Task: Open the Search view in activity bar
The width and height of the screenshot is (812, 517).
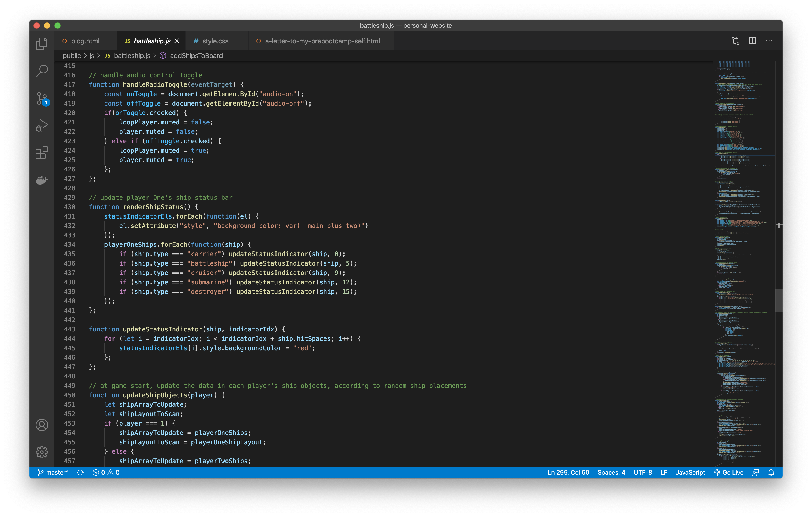Action: [42, 71]
